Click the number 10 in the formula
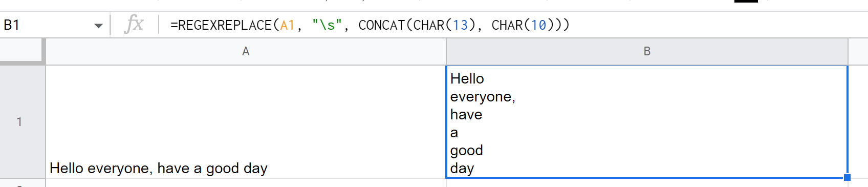This screenshot has width=868, height=187. pyautogui.click(x=538, y=25)
